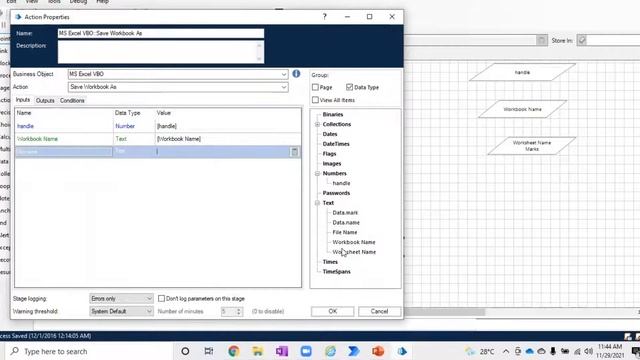Select the TimeSpans tree node

pos(336,271)
